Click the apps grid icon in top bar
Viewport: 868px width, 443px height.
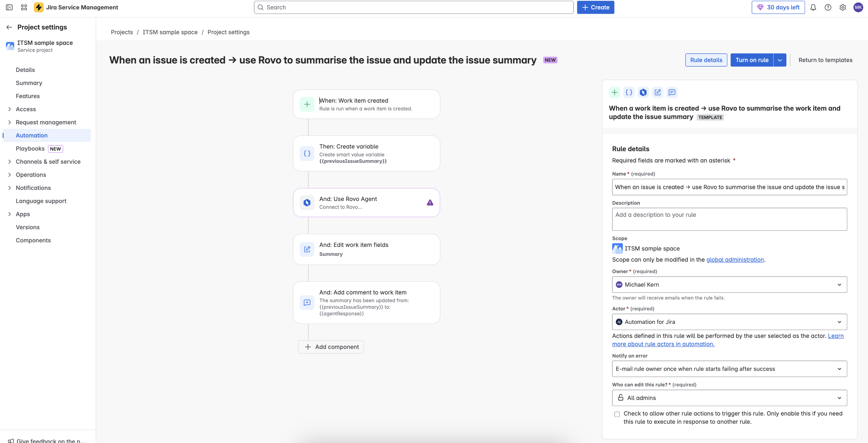[23, 7]
